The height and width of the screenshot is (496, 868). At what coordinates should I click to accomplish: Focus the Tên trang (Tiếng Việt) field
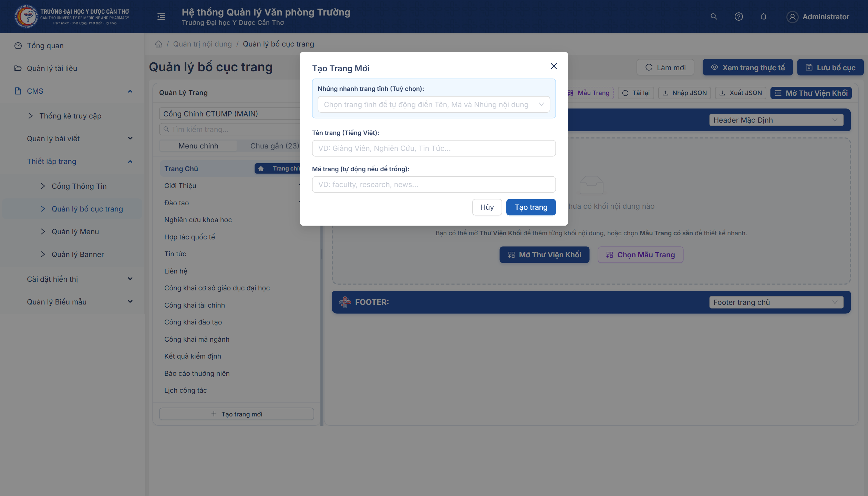pos(434,148)
